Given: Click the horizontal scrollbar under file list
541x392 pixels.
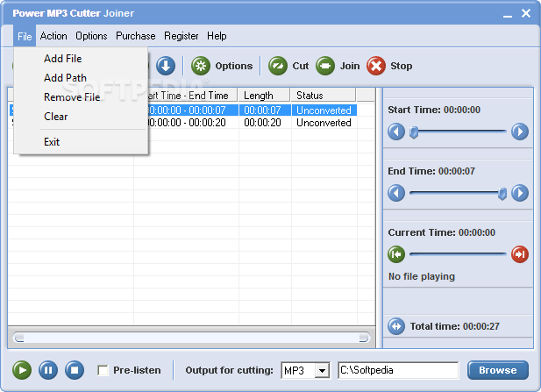Looking at the screenshot, I should [x=191, y=338].
